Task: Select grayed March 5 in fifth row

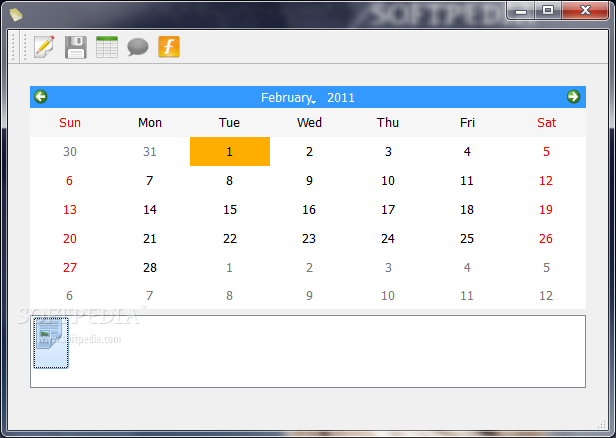Action: tap(546, 268)
